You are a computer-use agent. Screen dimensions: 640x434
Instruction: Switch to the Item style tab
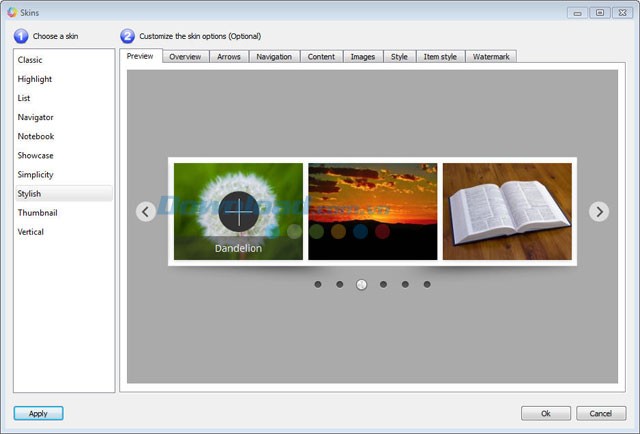pos(440,57)
